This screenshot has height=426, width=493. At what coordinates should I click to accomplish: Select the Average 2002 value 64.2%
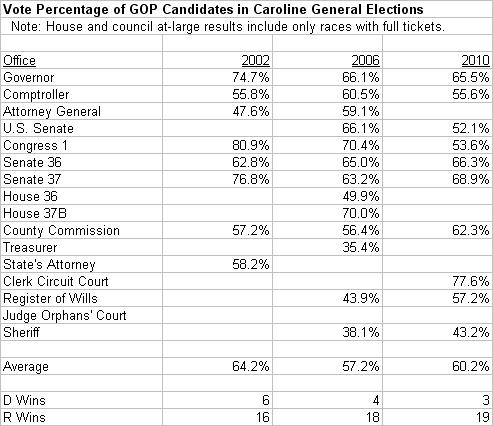click(x=217, y=366)
